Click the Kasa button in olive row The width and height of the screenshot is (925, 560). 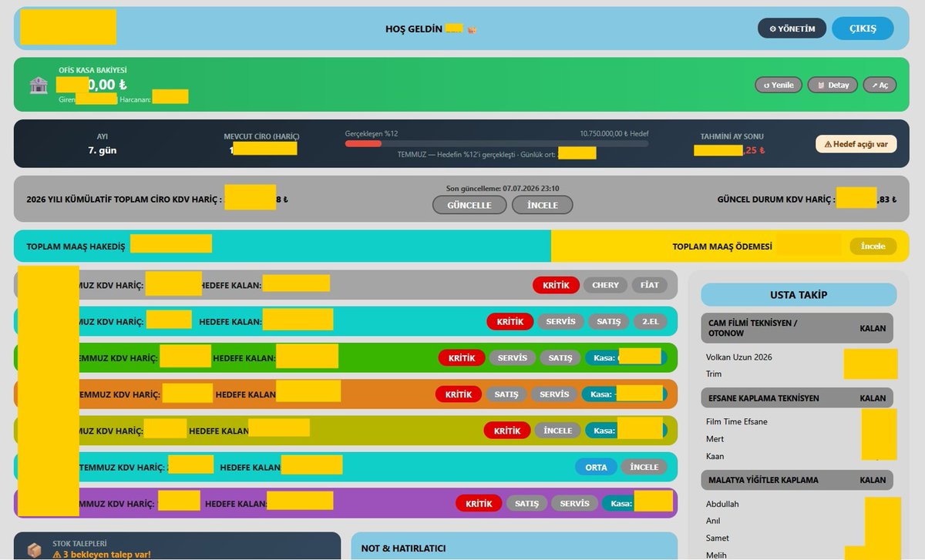click(x=624, y=431)
